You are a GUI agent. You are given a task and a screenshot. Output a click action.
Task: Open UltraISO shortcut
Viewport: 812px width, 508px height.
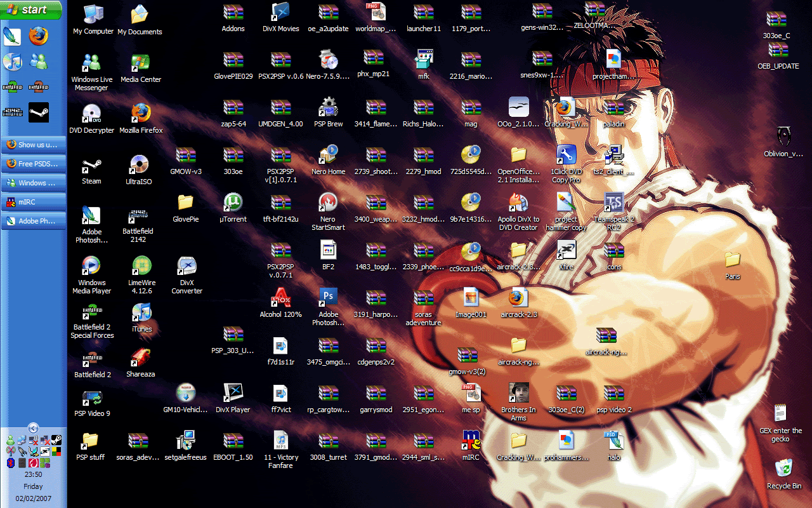coord(138,170)
